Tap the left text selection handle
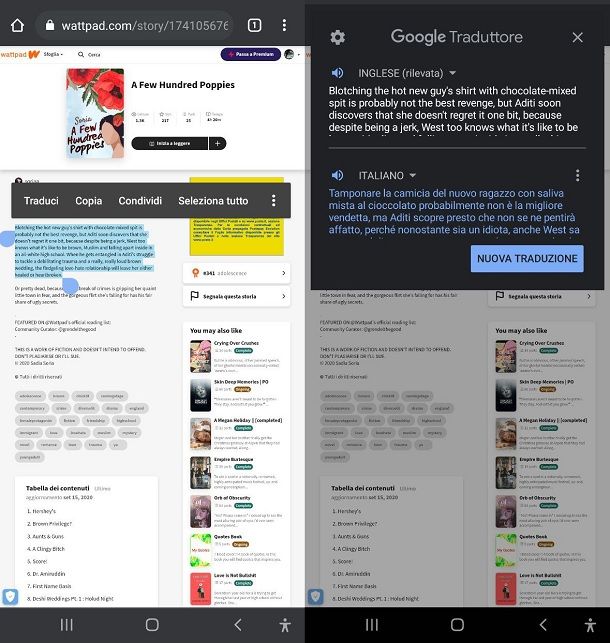 click(x=7, y=239)
